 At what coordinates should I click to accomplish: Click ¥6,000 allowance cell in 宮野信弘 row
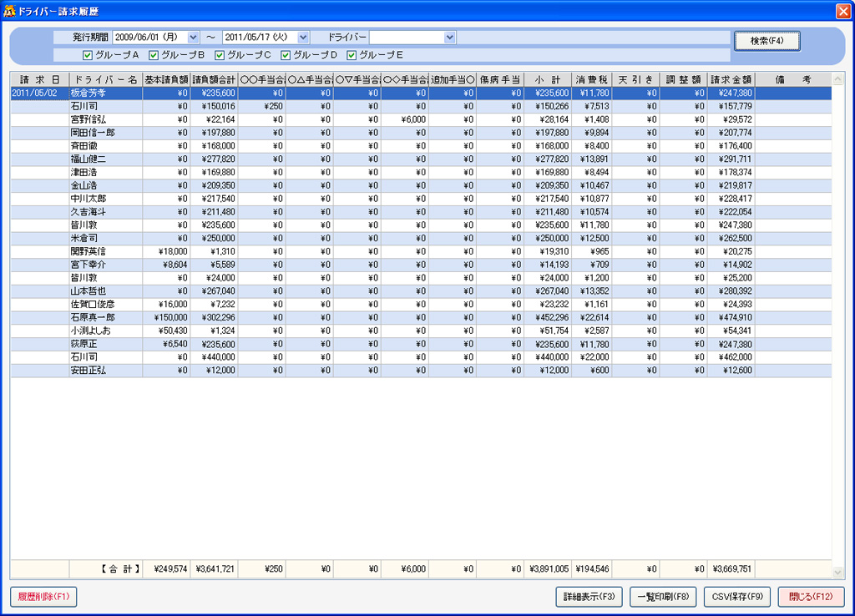[405, 119]
